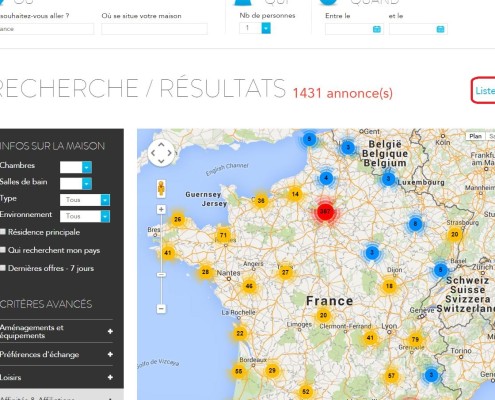The image size is (495, 400).
Task: Click the yellow 55 cluster marker
Action: click(238, 371)
